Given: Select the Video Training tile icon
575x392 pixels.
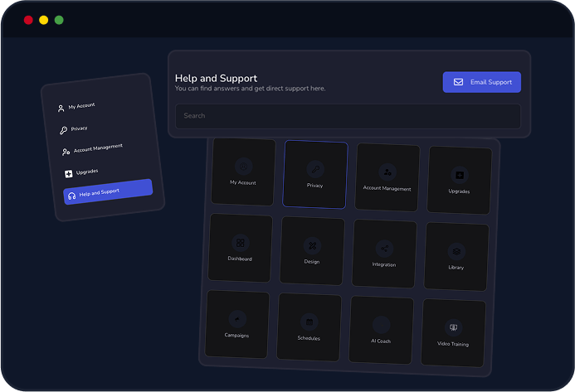Looking at the screenshot, I should pyautogui.click(x=453, y=327).
